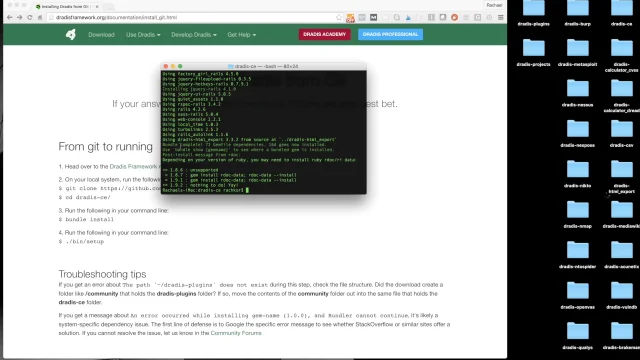
Task: Open a new browser tab
Action: (x=109, y=7)
